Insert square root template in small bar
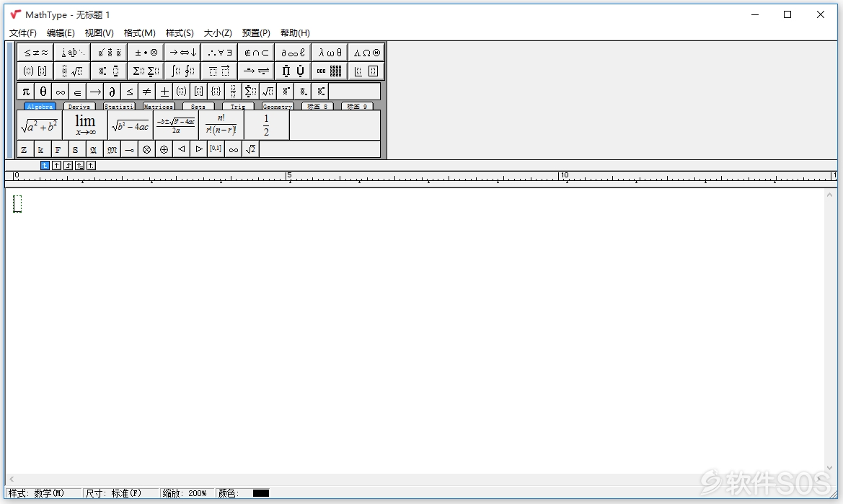Viewport: 843px width, 504px height. click(x=268, y=92)
